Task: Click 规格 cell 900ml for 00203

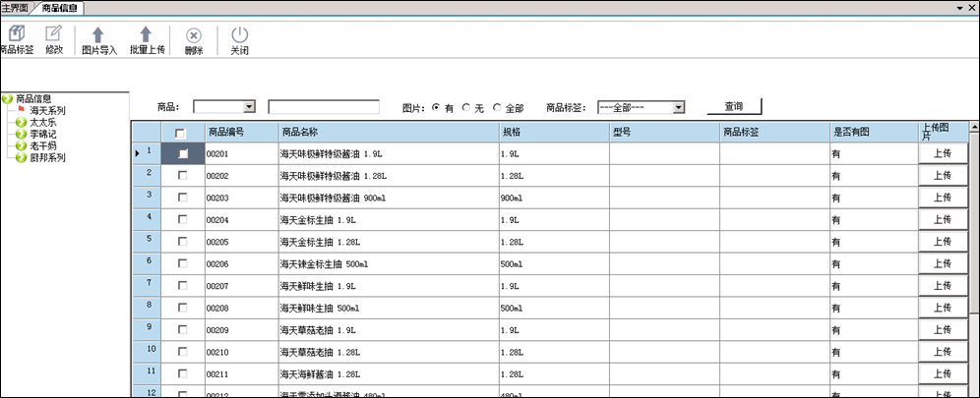Action: click(554, 198)
